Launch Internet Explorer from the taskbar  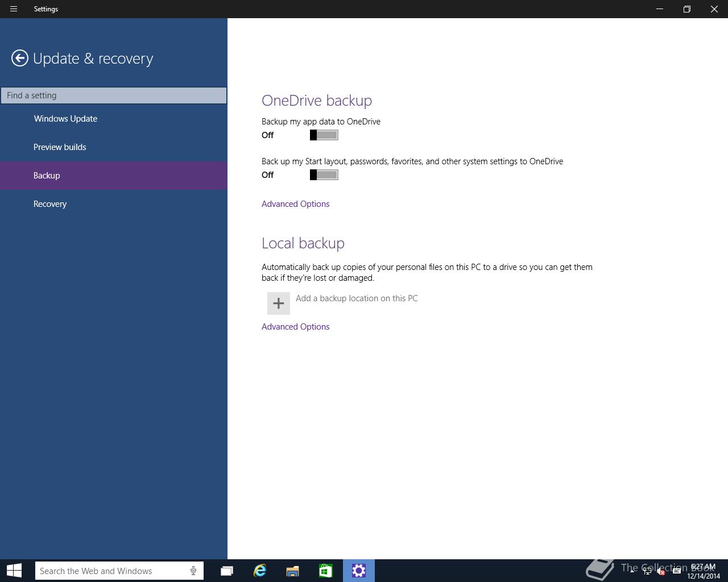(x=260, y=571)
